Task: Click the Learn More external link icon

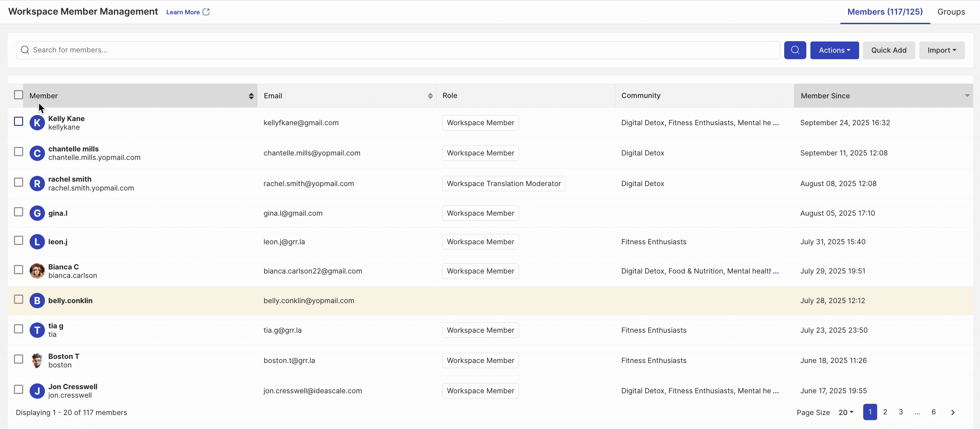Action: (x=206, y=12)
